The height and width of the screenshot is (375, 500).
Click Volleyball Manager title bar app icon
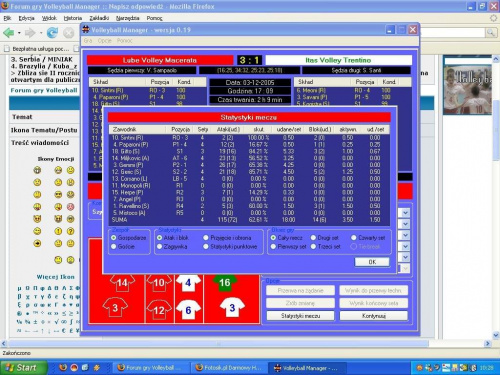[86, 30]
